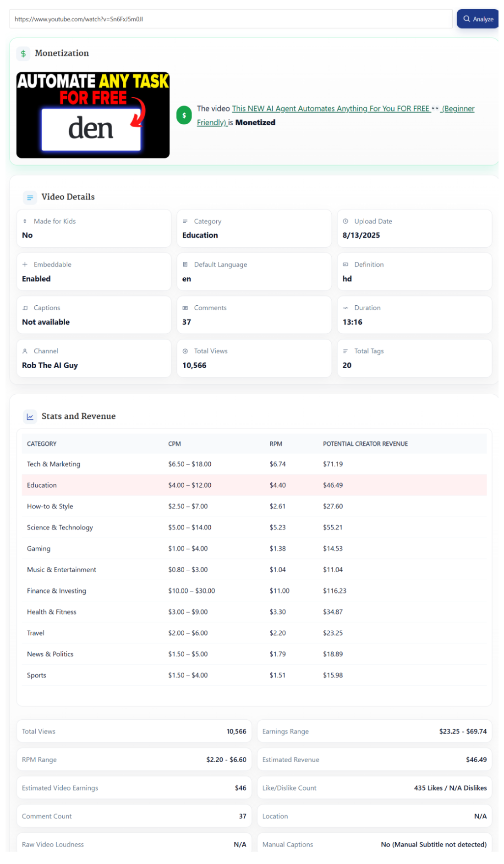The width and height of the screenshot is (504, 864).
Task: Click the Not available captions value
Action: pos(46,322)
